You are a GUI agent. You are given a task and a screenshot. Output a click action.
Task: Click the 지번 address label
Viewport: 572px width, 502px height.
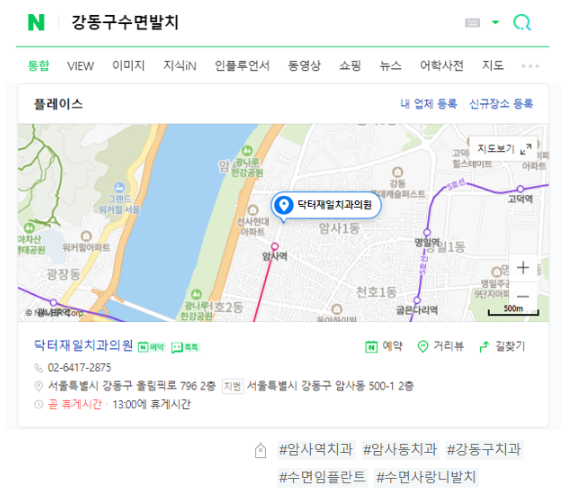click(232, 386)
